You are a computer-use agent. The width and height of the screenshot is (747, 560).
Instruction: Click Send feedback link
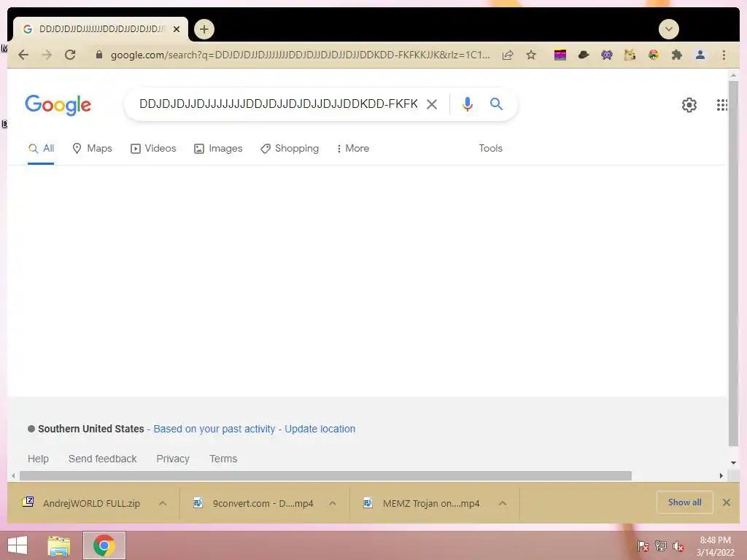pos(102,459)
